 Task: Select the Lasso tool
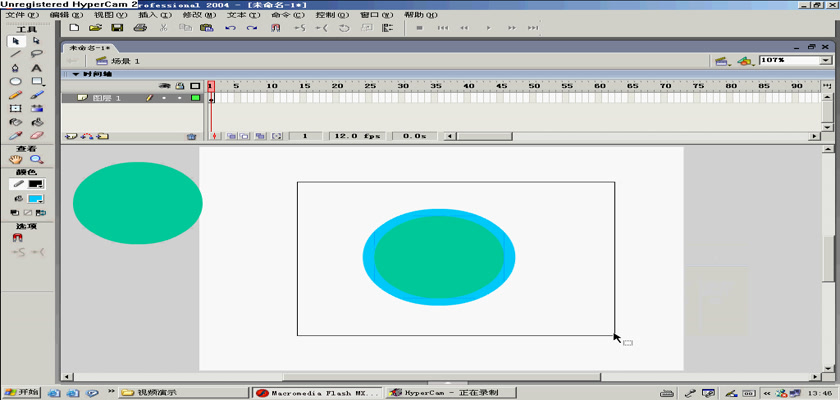[36, 54]
